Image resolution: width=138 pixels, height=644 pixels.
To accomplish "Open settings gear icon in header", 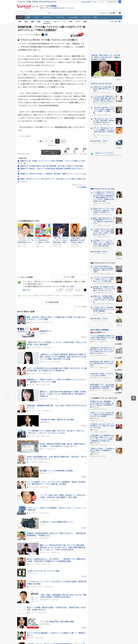I will [x=120, y=13].
